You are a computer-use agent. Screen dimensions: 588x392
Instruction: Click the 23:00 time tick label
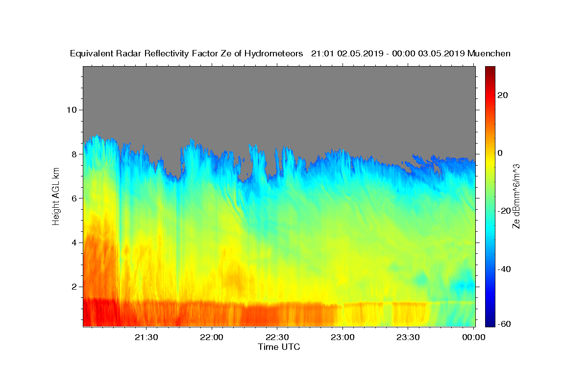(343, 337)
